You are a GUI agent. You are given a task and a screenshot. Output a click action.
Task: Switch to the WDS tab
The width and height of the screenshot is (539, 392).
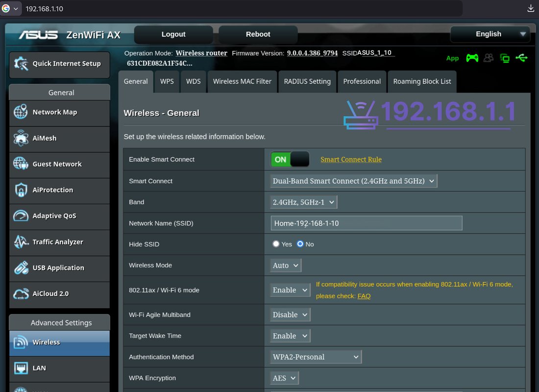[x=193, y=81]
